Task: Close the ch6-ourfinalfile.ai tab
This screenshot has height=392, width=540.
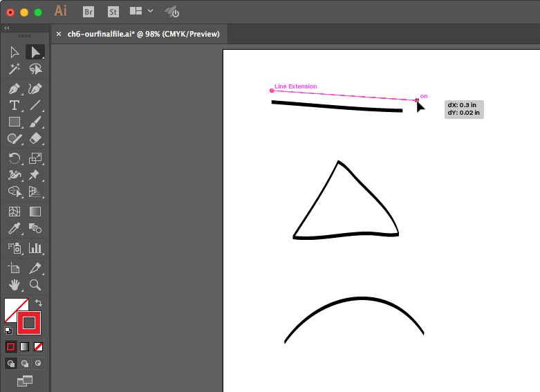Action: coord(59,33)
